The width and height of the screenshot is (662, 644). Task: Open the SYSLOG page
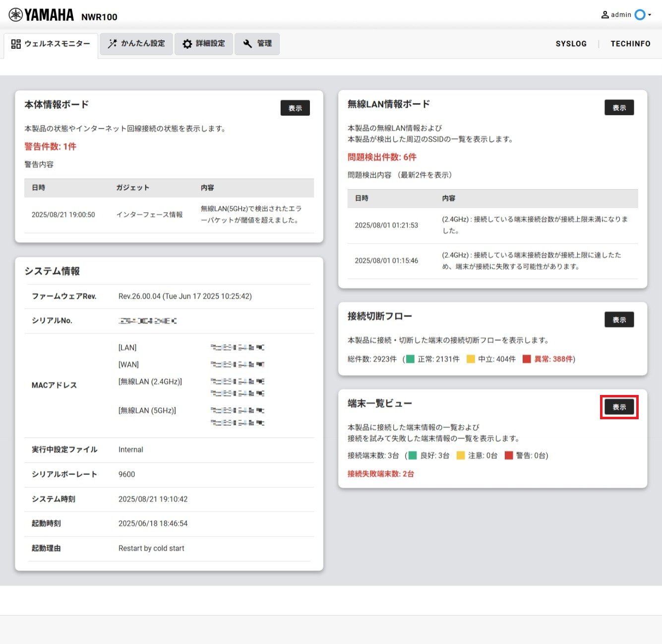tap(571, 44)
